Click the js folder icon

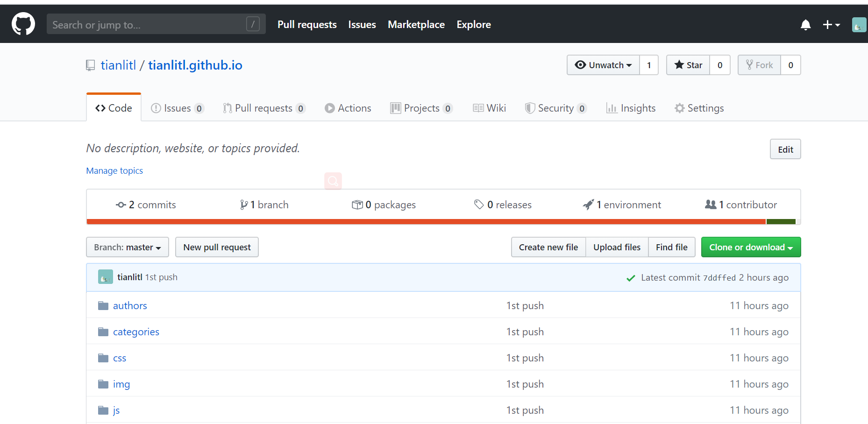[x=103, y=410]
